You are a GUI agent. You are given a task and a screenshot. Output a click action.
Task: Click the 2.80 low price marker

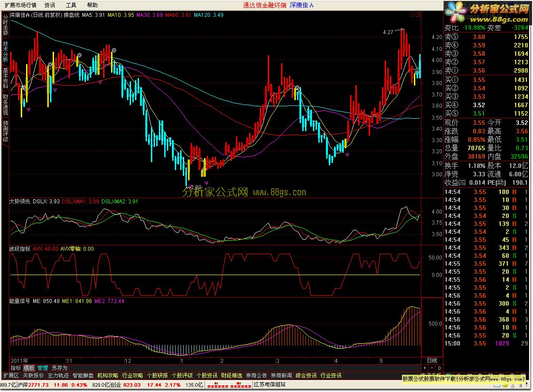click(196, 187)
